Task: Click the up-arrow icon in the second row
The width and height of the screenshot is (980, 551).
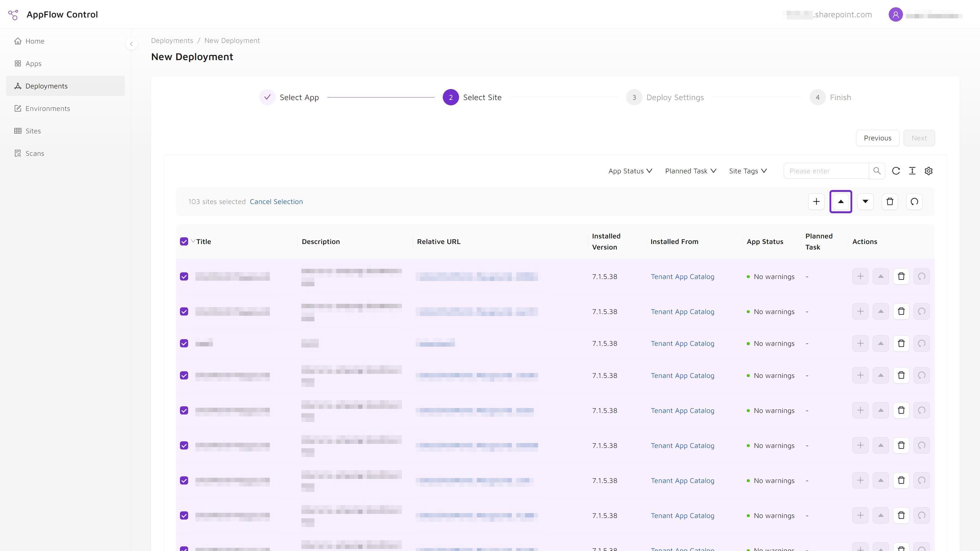Action: pyautogui.click(x=881, y=311)
